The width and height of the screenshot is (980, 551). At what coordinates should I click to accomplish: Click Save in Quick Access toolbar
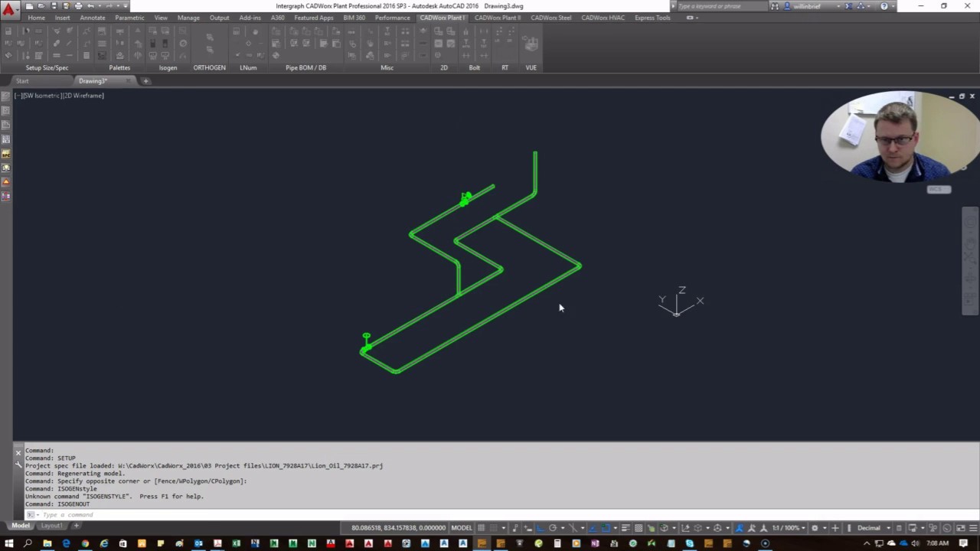tap(54, 6)
